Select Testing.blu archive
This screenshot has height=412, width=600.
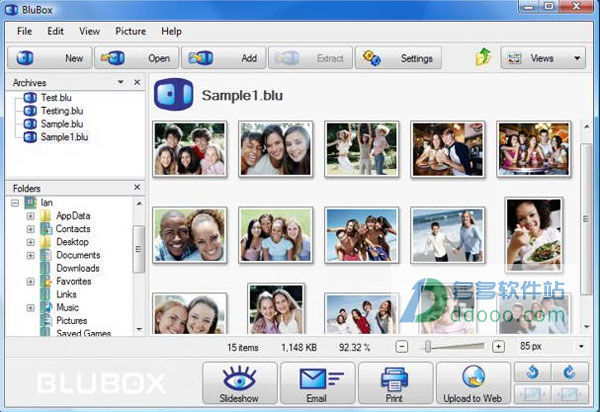(x=53, y=111)
